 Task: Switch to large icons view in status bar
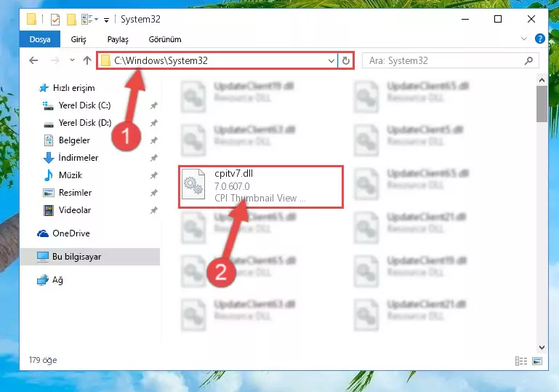point(537,361)
